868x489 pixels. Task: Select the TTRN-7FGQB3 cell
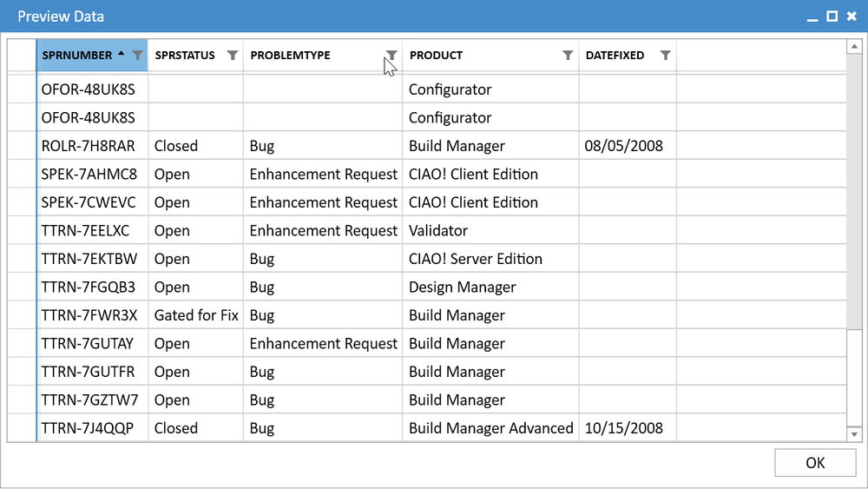93,287
